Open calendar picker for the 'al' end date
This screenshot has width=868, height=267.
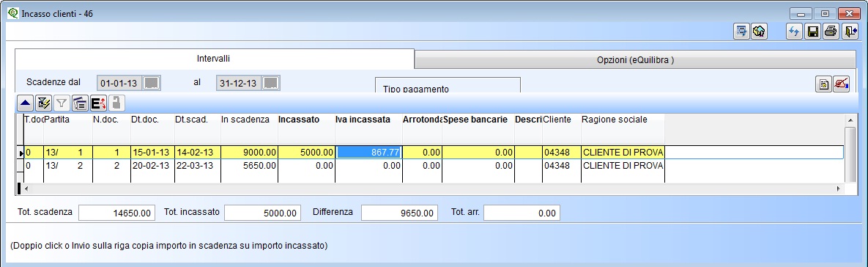[270, 83]
